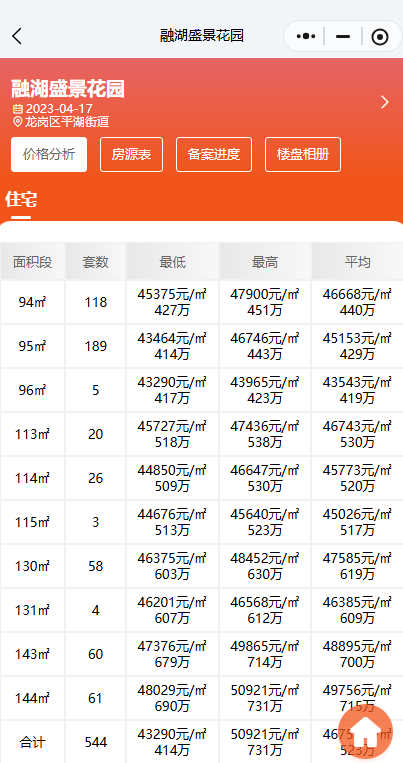This screenshot has width=403, height=763.
Task: Click the 118 unit count cell
Action: coord(95,302)
